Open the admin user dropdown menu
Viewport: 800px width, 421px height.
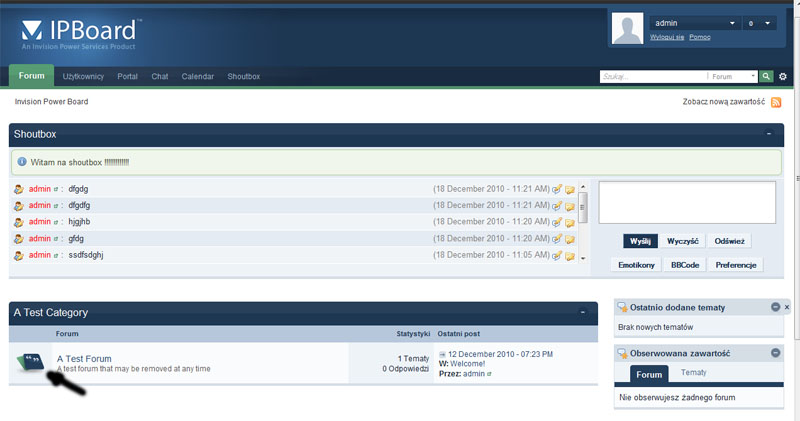[x=733, y=23]
